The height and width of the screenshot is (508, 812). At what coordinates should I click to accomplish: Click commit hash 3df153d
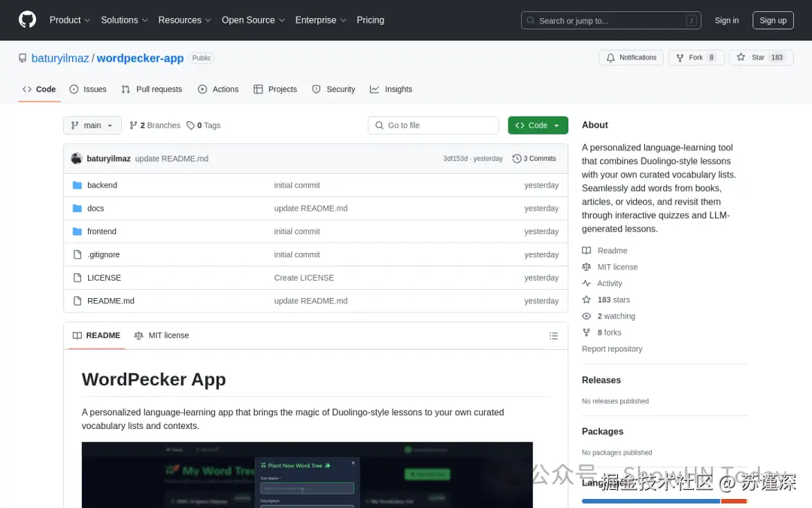[455, 159]
